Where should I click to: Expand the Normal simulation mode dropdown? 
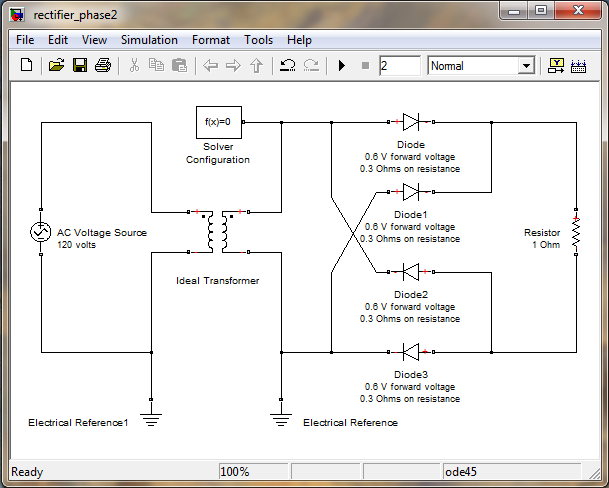[526, 66]
